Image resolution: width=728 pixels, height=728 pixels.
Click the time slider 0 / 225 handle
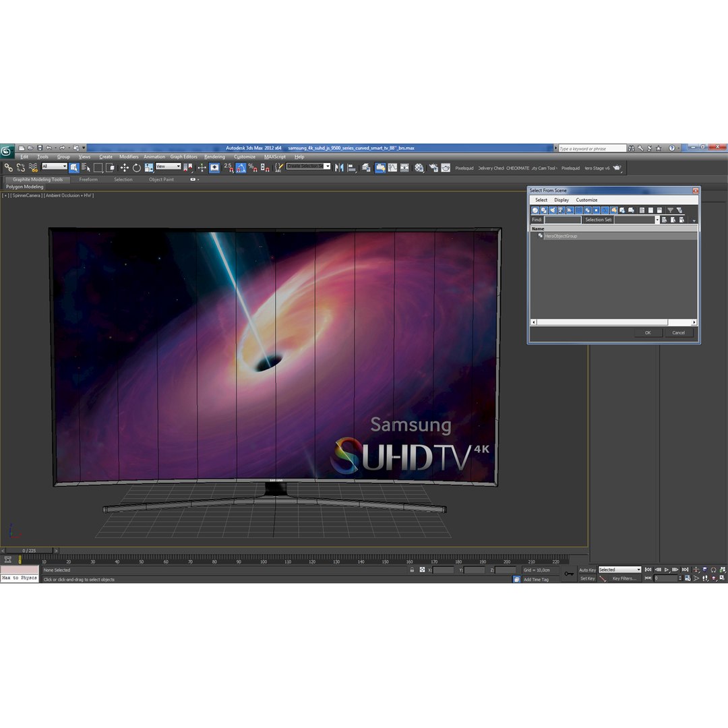click(29, 551)
